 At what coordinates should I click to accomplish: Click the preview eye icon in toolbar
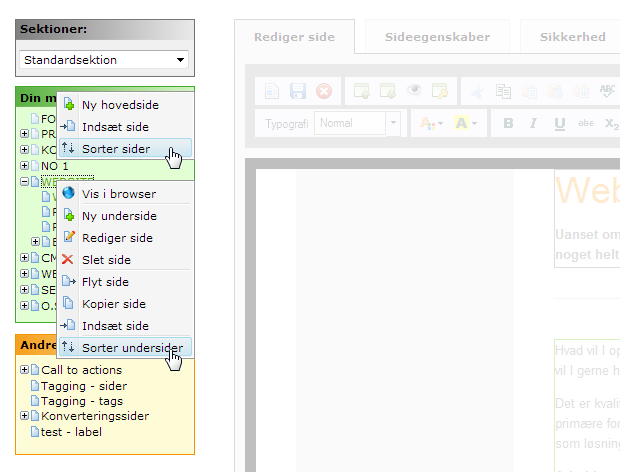pos(415,91)
